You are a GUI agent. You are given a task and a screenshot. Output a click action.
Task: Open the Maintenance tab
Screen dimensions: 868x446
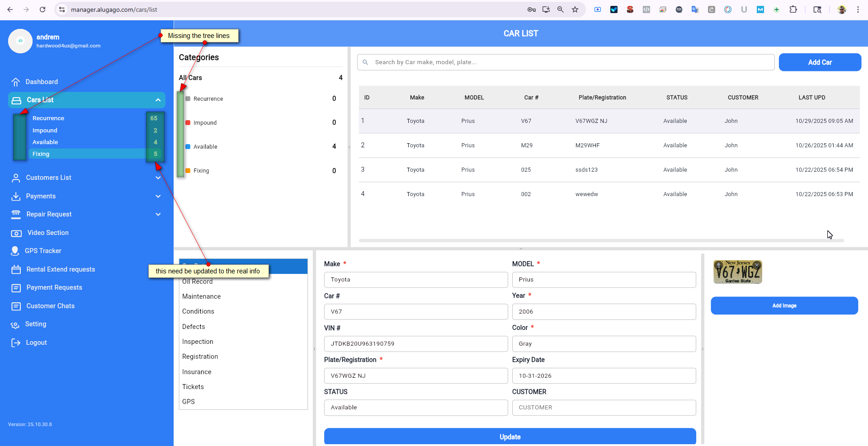point(201,296)
